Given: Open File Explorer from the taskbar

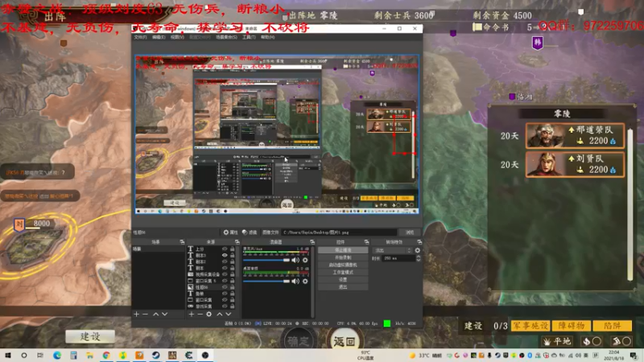Looking at the screenshot, I should [90, 355].
